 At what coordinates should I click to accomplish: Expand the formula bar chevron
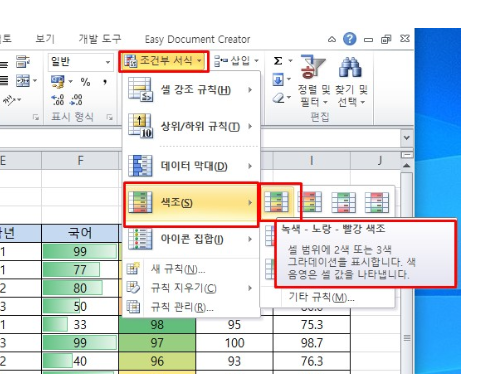tap(406, 138)
